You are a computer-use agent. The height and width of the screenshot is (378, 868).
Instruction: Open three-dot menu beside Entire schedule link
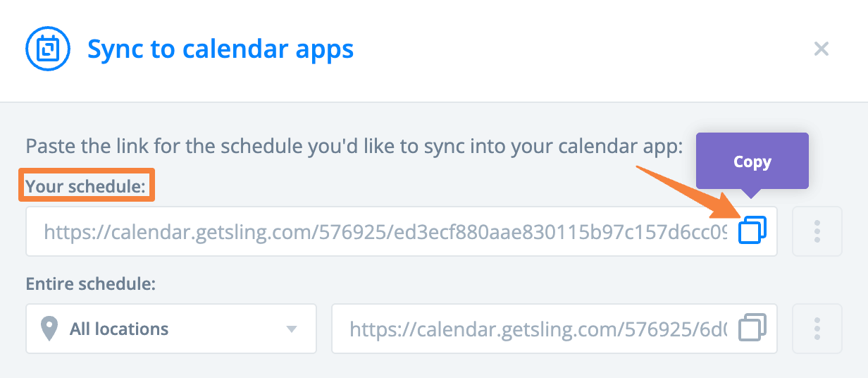pyautogui.click(x=817, y=329)
